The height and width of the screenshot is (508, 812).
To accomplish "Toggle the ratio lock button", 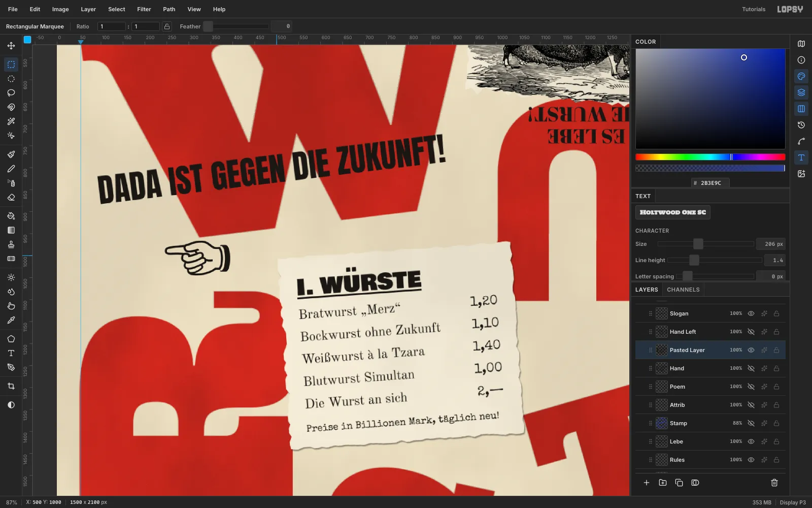I will coord(167,26).
